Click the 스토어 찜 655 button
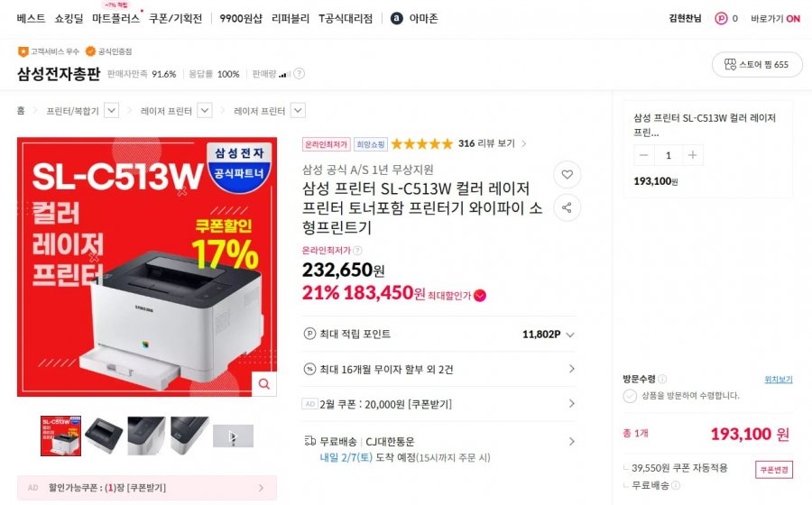The height and width of the screenshot is (505, 812). (x=751, y=64)
